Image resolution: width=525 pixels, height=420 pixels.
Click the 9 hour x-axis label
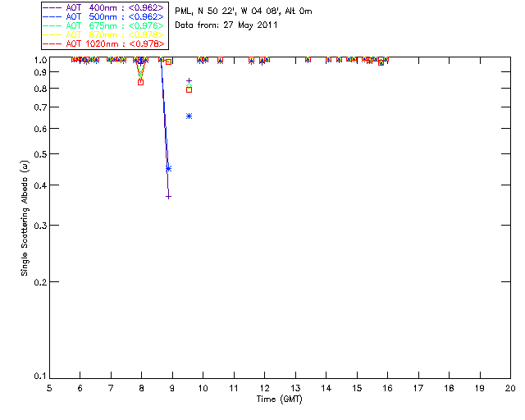(x=172, y=388)
